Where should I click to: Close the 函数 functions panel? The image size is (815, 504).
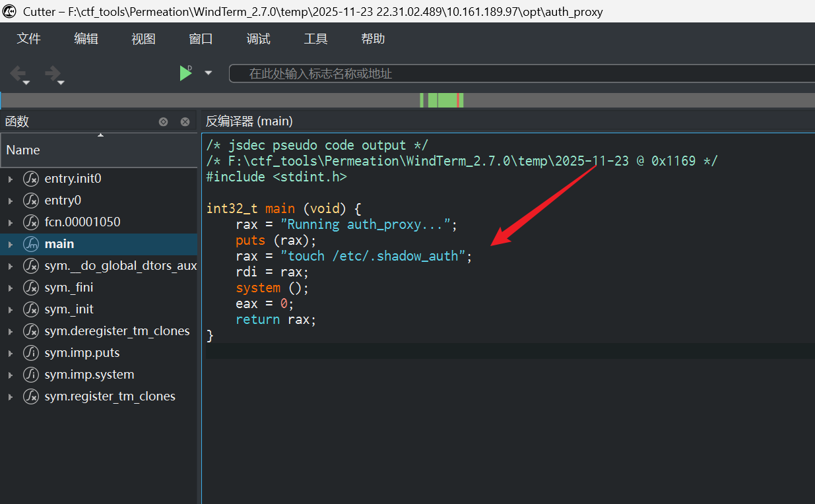point(185,121)
